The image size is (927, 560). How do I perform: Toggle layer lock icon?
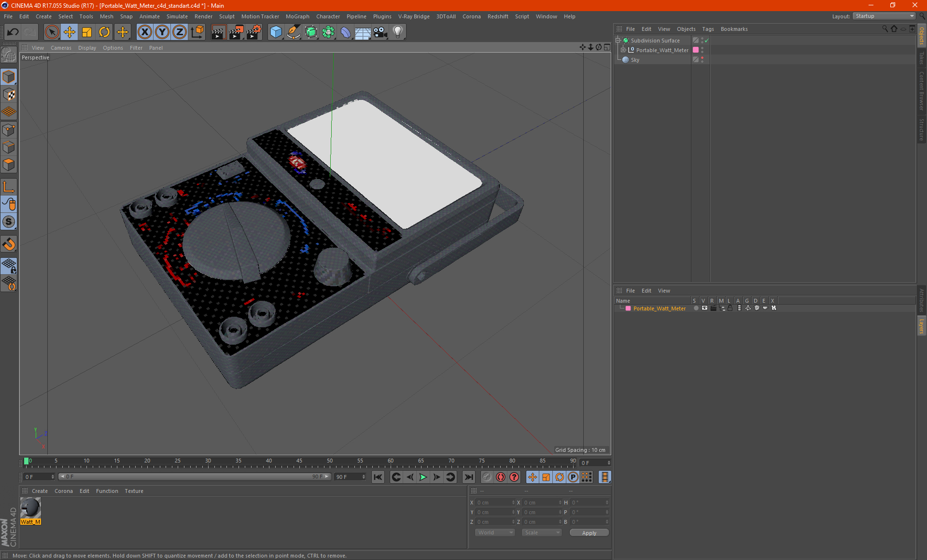pos(730,308)
